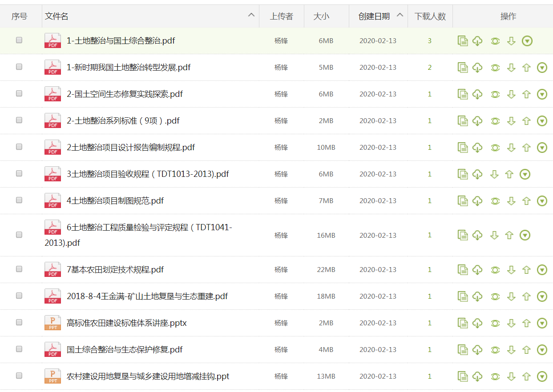Expand circle dropdown for 6土地整治工程质量检验与评定规程 row
Screen dimensions: 553x392
click(x=525, y=235)
